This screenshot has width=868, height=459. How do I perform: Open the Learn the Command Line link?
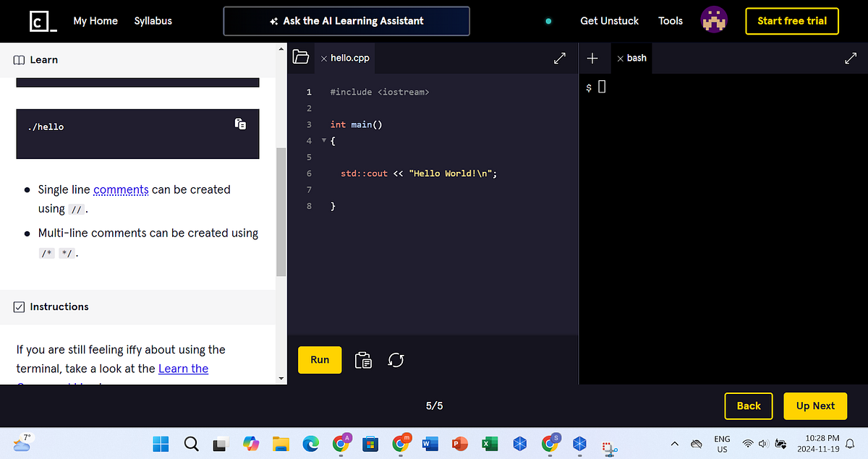183,369
